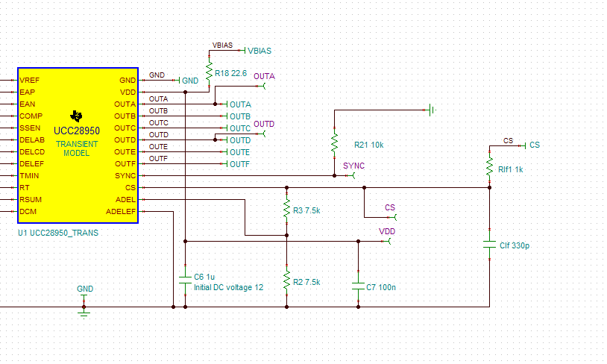This screenshot has height=364, width=607.
Task: Select the teal CS jumper at top right
Action: 530,145
